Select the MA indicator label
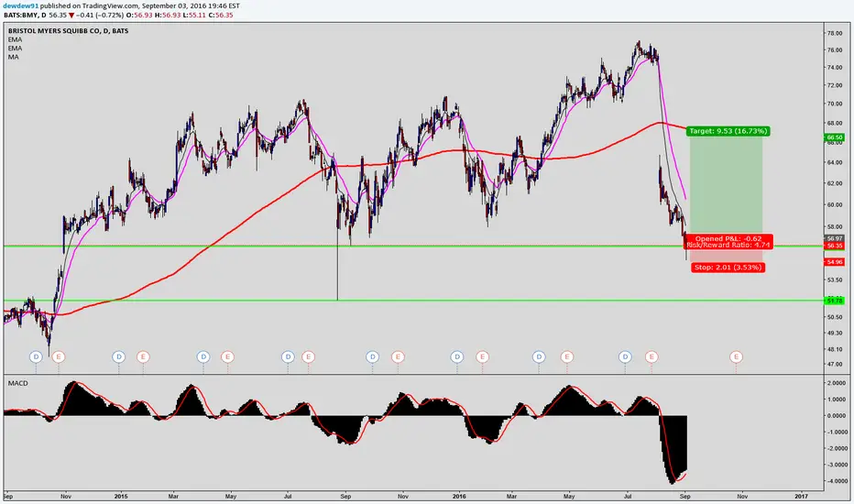The width and height of the screenshot is (854, 504). tap(13, 57)
